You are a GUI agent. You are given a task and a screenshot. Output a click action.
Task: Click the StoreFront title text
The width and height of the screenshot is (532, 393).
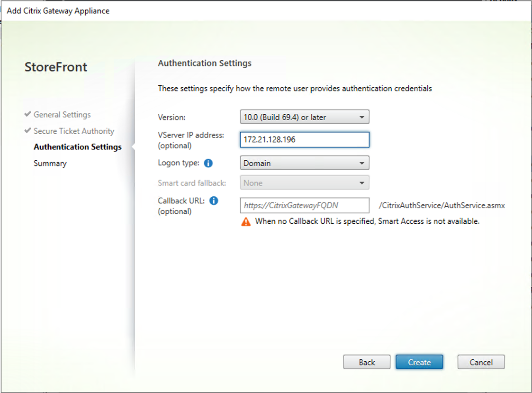[x=56, y=67]
